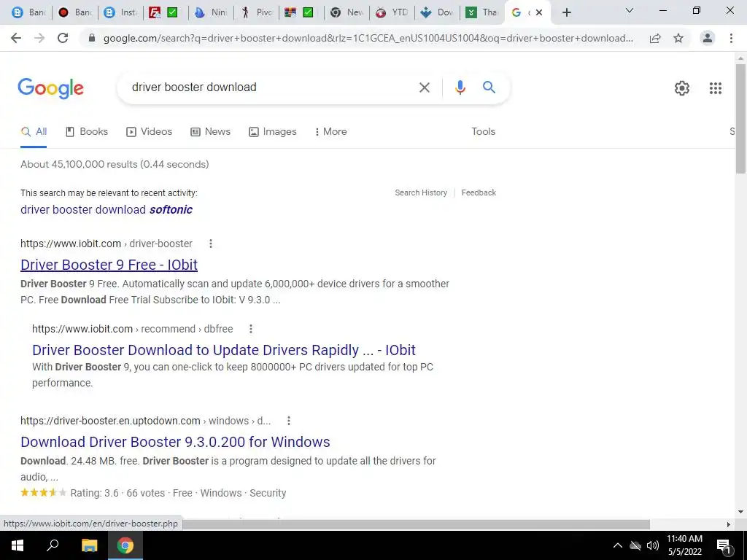Switch to the Tha browser tab
This screenshot has width=747, height=560.
tap(483, 12)
